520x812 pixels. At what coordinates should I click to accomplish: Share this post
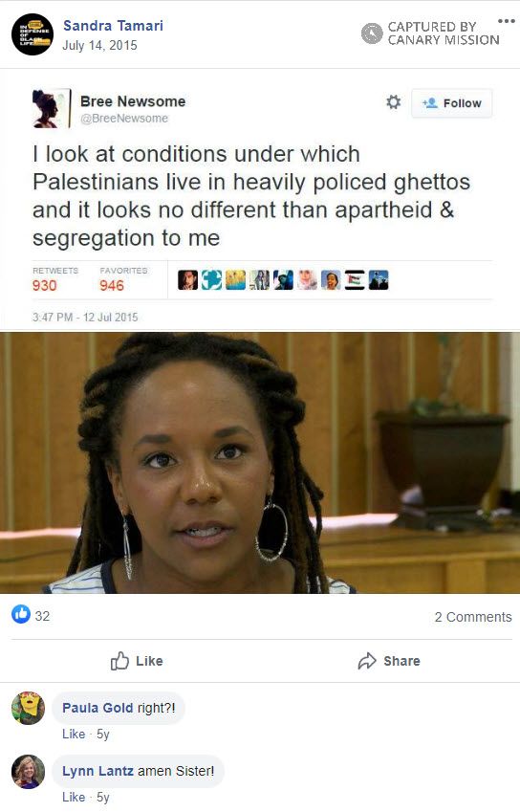[x=389, y=661]
